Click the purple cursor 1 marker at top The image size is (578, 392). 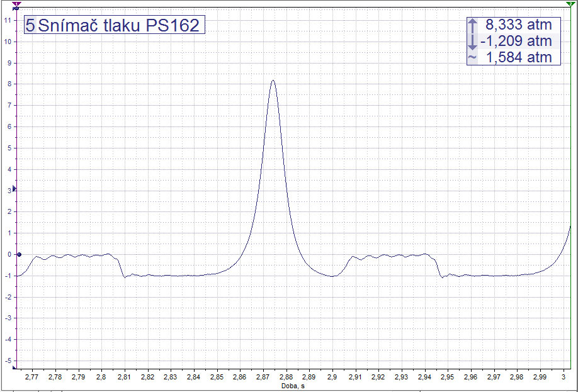tap(15, 4)
